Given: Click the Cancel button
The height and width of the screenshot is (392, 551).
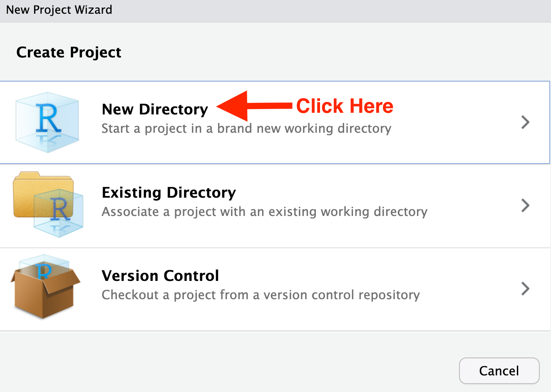Looking at the screenshot, I should click(499, 370).
